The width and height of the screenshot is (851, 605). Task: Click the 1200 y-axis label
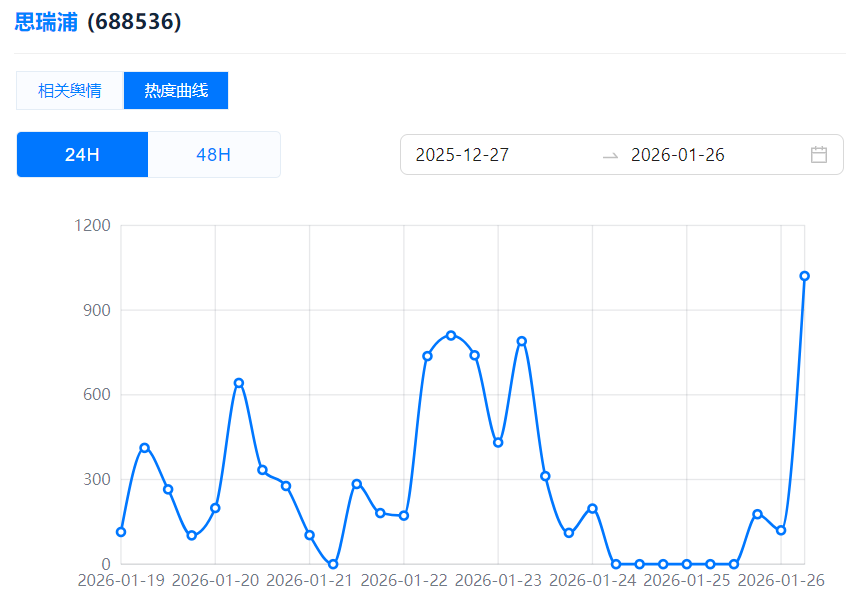tap(92, 226)
